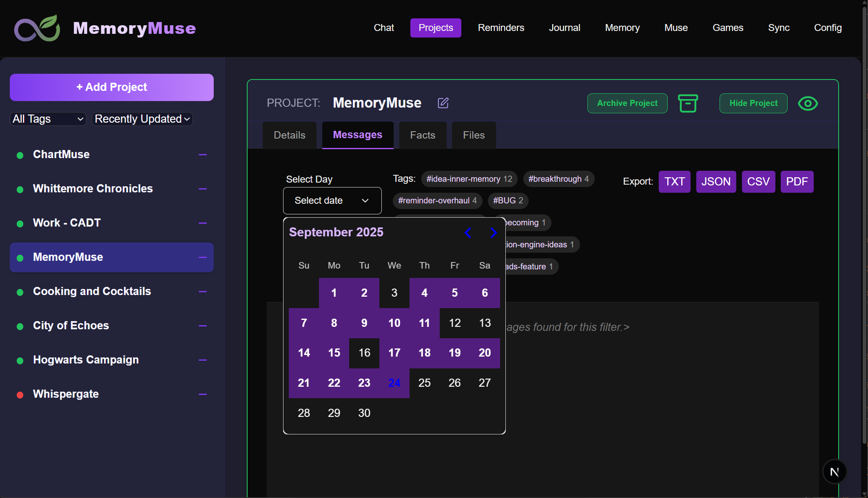Collapse the ChartMuse project minus icon
Screen dimensions: 868x498
tap(203, 155)
